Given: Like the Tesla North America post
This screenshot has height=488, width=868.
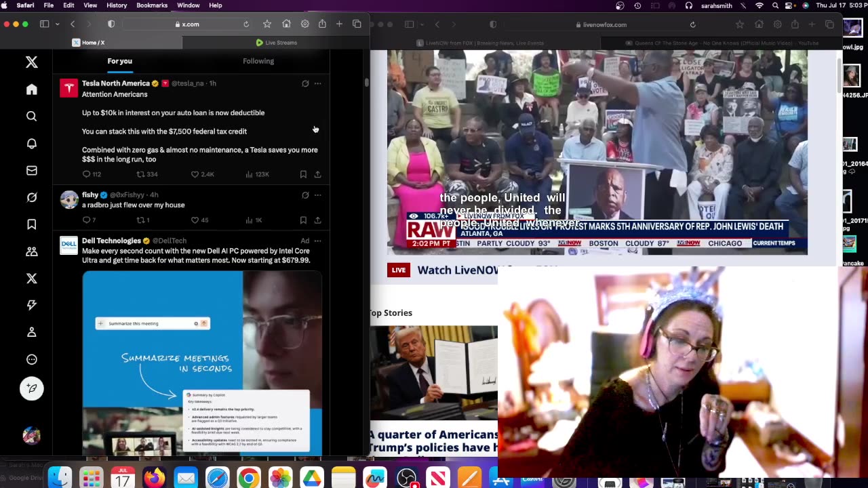Looking at the screenshot, I should [195, 174].
